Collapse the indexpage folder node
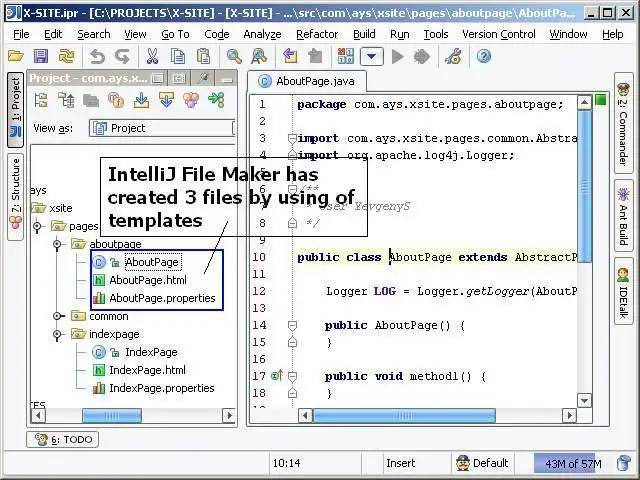Screen dimensions: 640x480 (x=57, y=334)
